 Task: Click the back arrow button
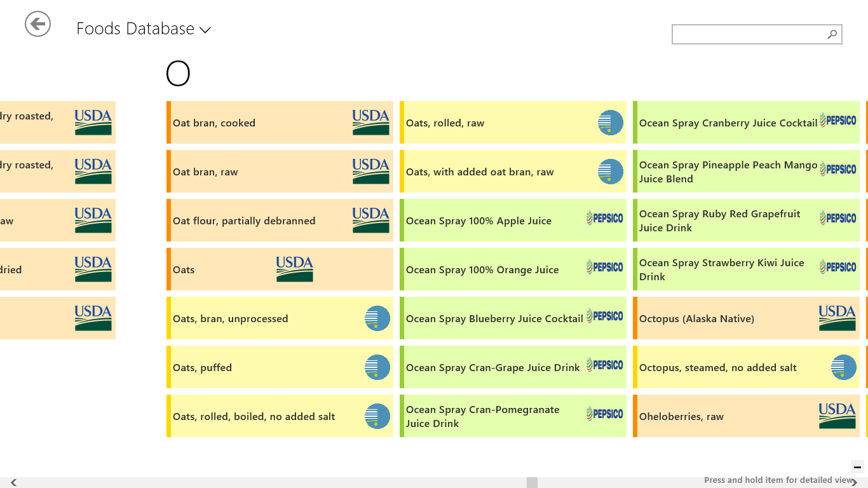point(37,24)
